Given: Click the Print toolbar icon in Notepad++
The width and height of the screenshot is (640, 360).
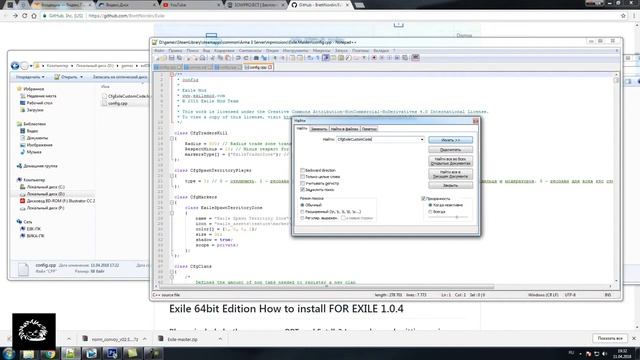Looking at the screenshot, I should pyautogui.click(x=202, y=58).
